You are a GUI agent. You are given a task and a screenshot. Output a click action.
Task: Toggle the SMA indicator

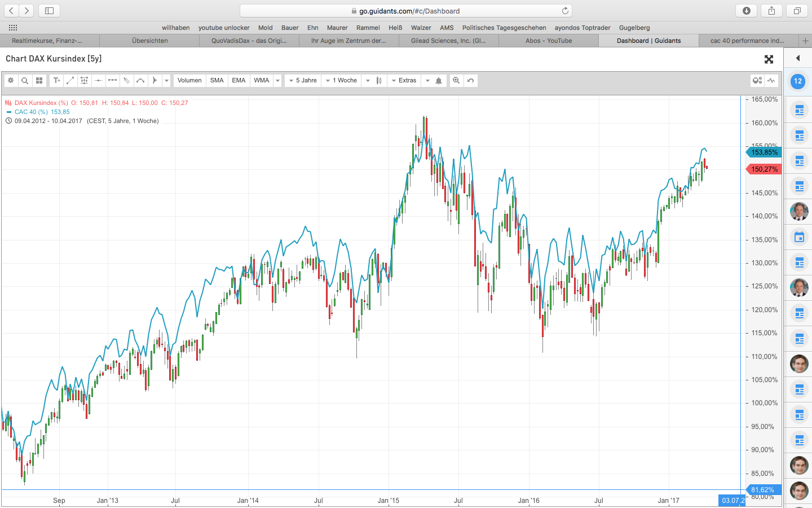(217, 80)
